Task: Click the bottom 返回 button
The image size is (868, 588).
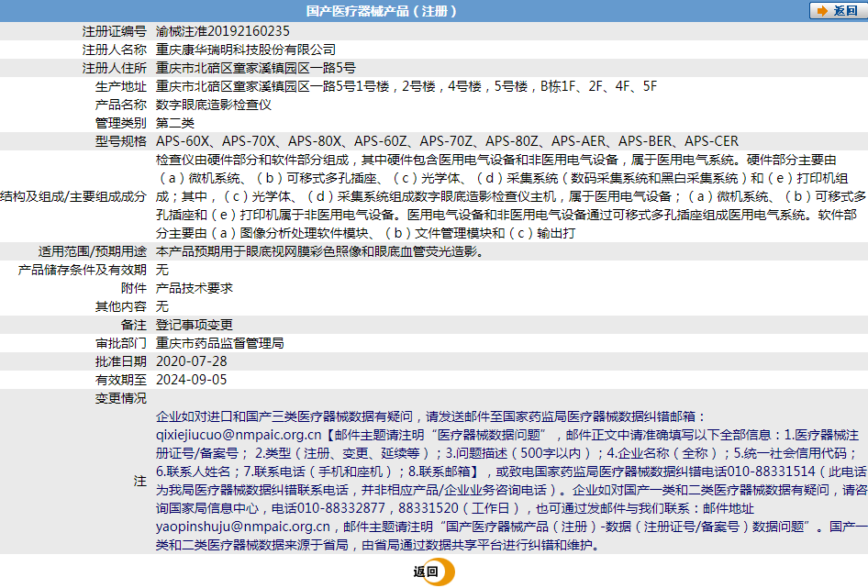Action: click(x=433, y=571)
